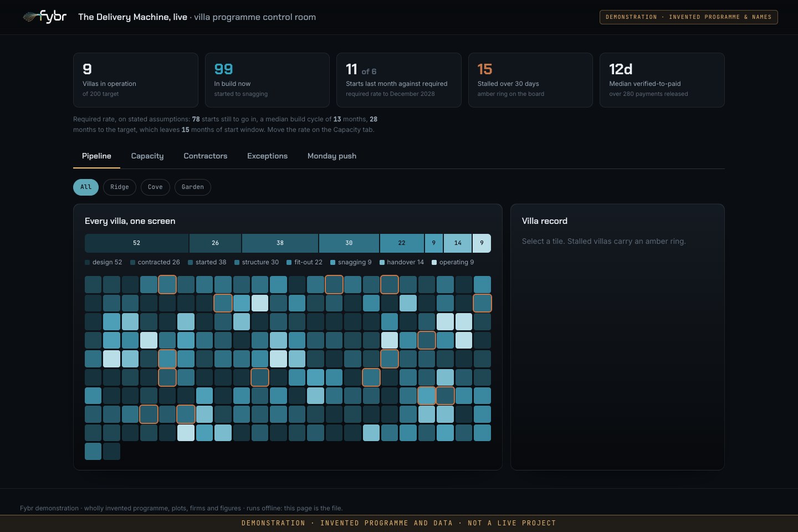Viewport: 798px width, 532px height.
Task: Click the Villa record heading
Action: tap(545, 221)
